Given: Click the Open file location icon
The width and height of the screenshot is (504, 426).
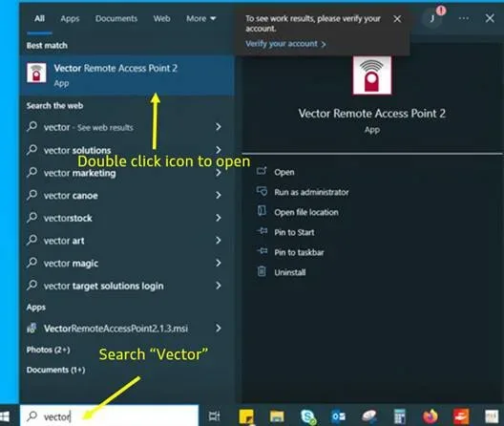Looking at the screenshot, I should [262, 211].
